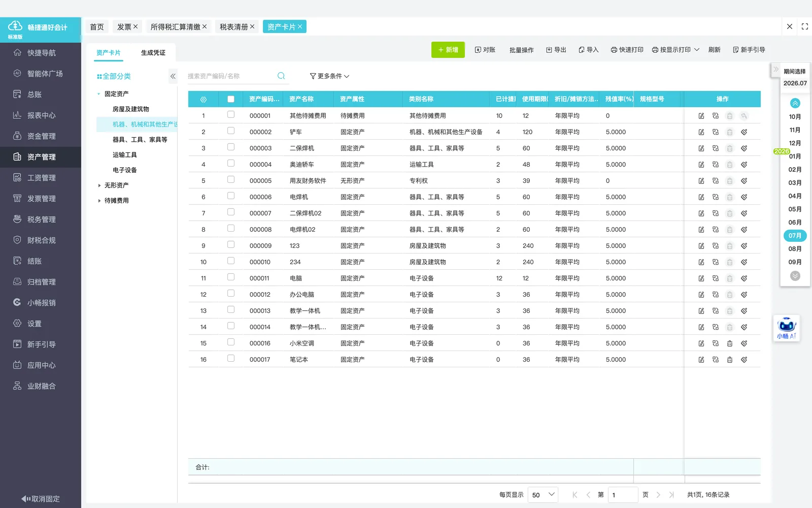Go to the next page arrow
The image size is (812, 508).
point(658,495)
